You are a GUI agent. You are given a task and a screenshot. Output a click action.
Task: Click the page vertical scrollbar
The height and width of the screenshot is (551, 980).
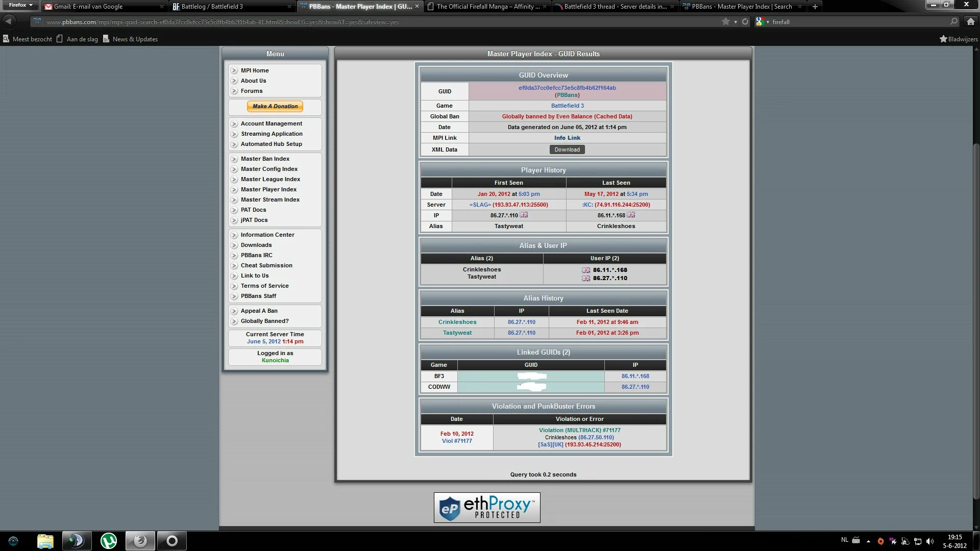[976, 321]
